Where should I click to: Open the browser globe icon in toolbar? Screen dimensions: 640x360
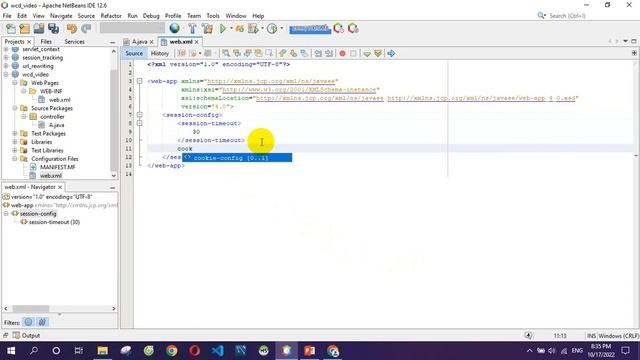coord(175,29)
